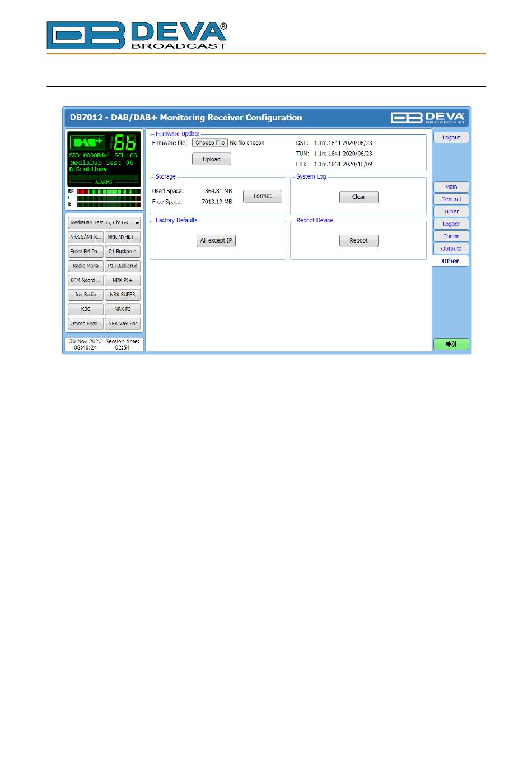The image size is (532, 758).
Task: Select P1 Buskerud station
Action: coord(123,252)
